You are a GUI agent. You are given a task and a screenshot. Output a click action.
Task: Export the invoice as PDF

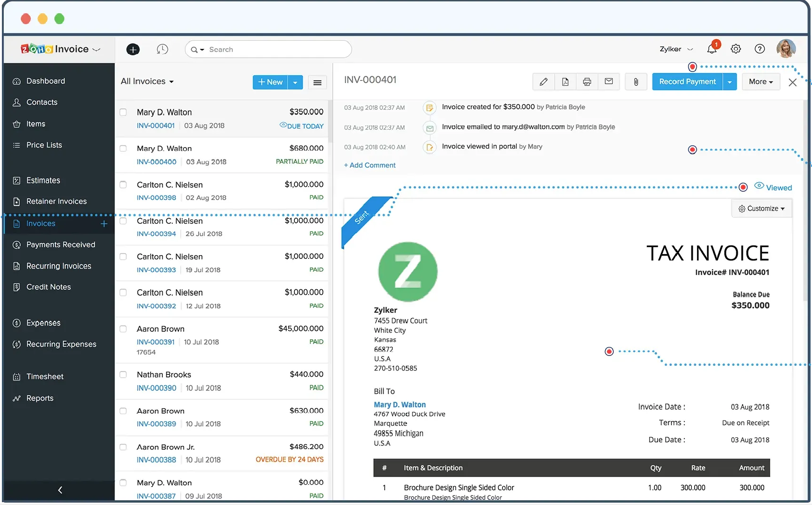pyautogui.click(x=565, y=81)
